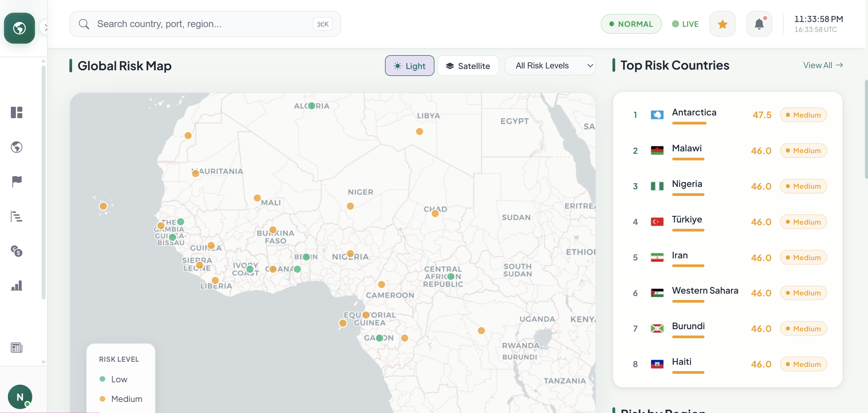Click the Algeria green risk marker
868x413 pixels.
(x=311, y=106)
